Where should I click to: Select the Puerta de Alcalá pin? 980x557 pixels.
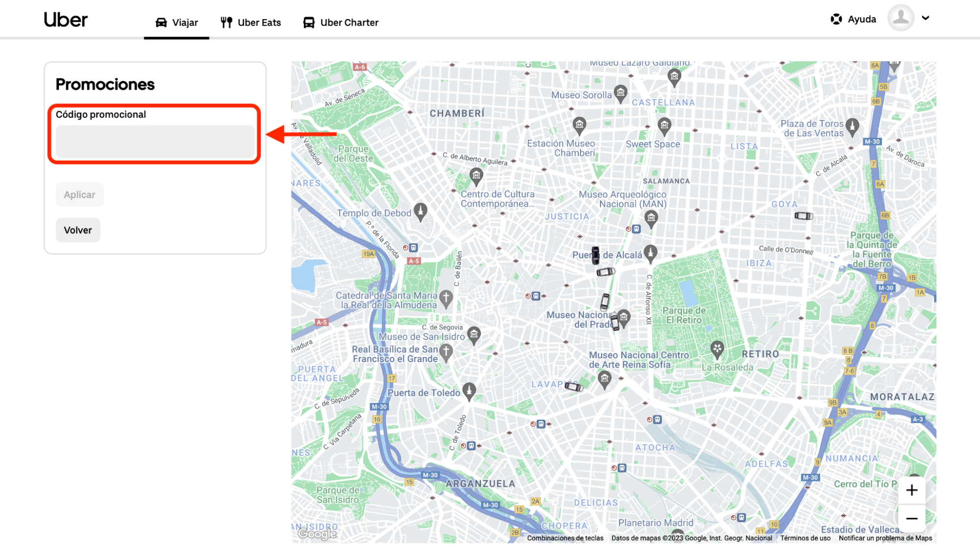click(651, 253)
